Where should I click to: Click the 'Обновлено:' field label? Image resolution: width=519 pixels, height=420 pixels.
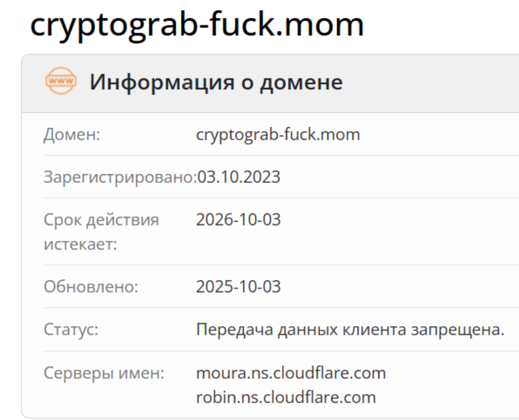(91, 287)
